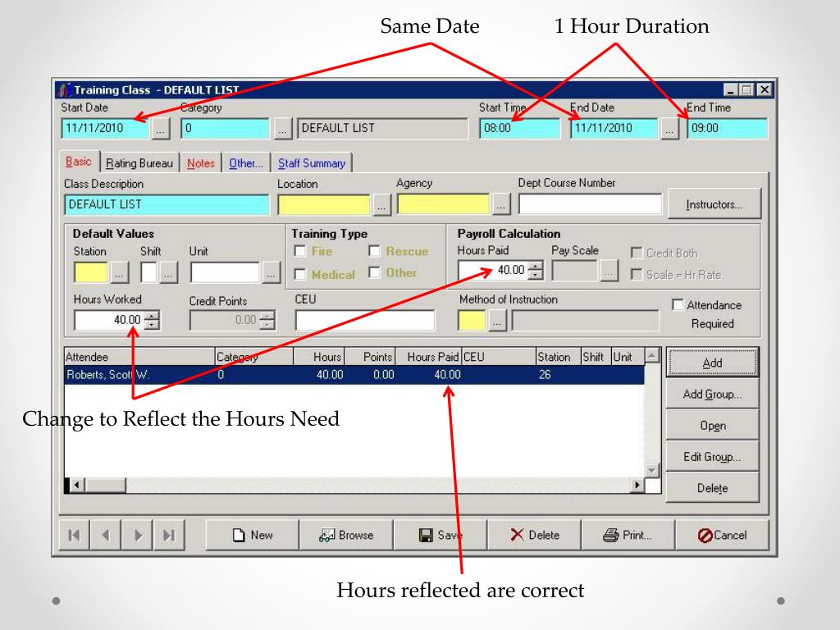Screen dimensions: 840x630
Task: Click in the Class Description field
Action: (x=167, y=204)
